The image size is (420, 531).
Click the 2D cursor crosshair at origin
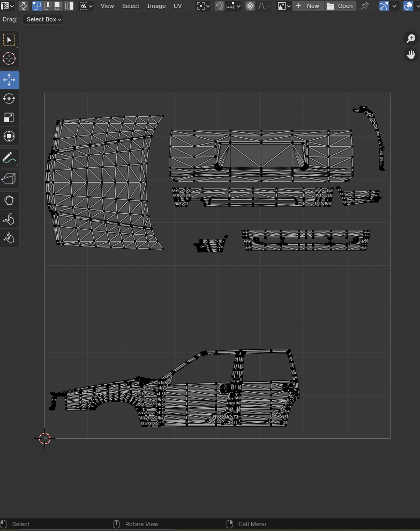44,438
